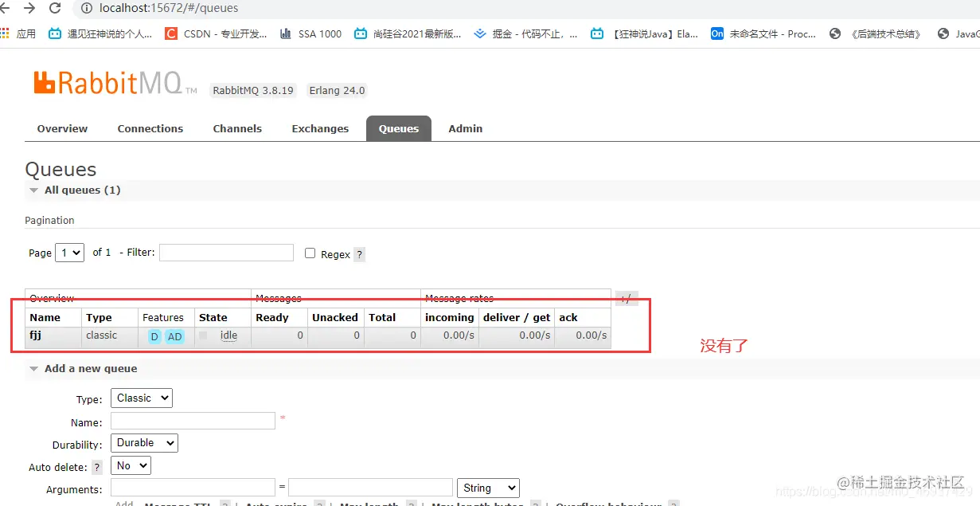Sort by the incoming rate header
Image resolution: width=980 pixels, height=506 pixels.
pyautogui.click(x=450, y=317)
